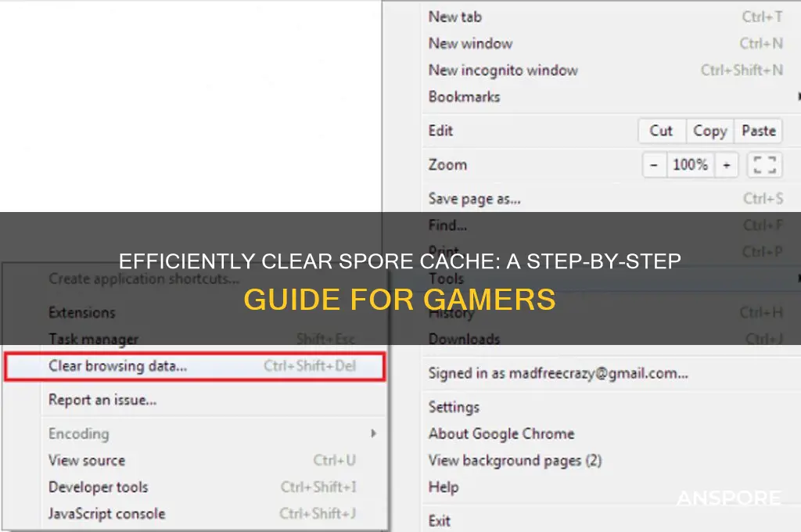Zoom in using the plus button
Image resolution: width=801 pixels, height=532 pixels.
tap(726, 164)
